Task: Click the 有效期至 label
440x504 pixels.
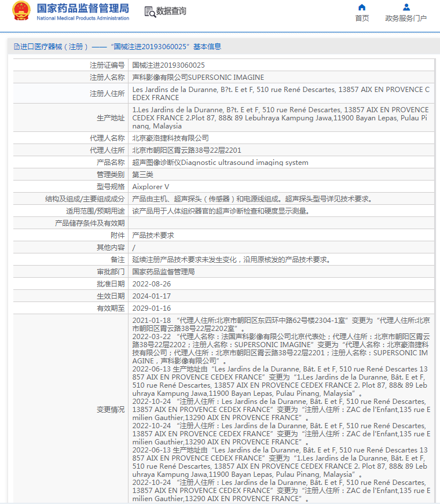Action: click(x=111, y=308)
